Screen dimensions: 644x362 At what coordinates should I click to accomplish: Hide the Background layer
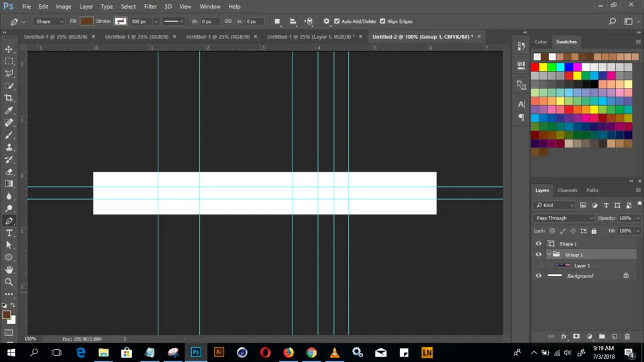click(539, 276)
